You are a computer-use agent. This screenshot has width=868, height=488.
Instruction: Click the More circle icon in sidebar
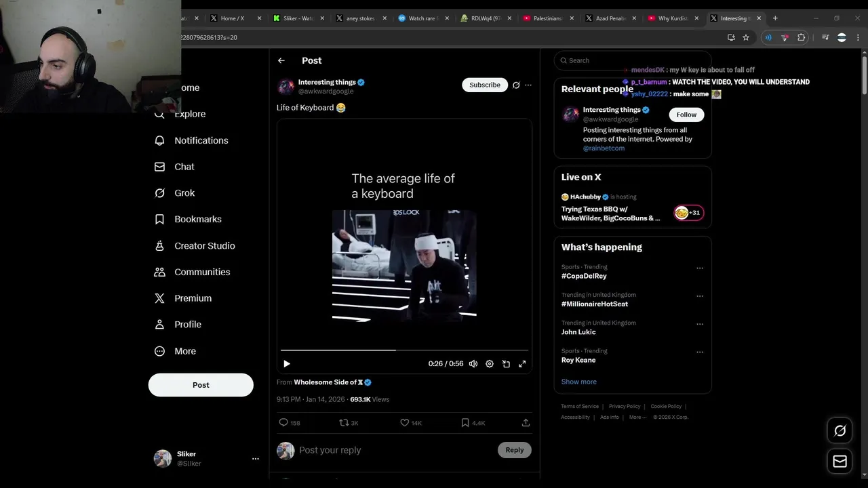coord(159,351)
